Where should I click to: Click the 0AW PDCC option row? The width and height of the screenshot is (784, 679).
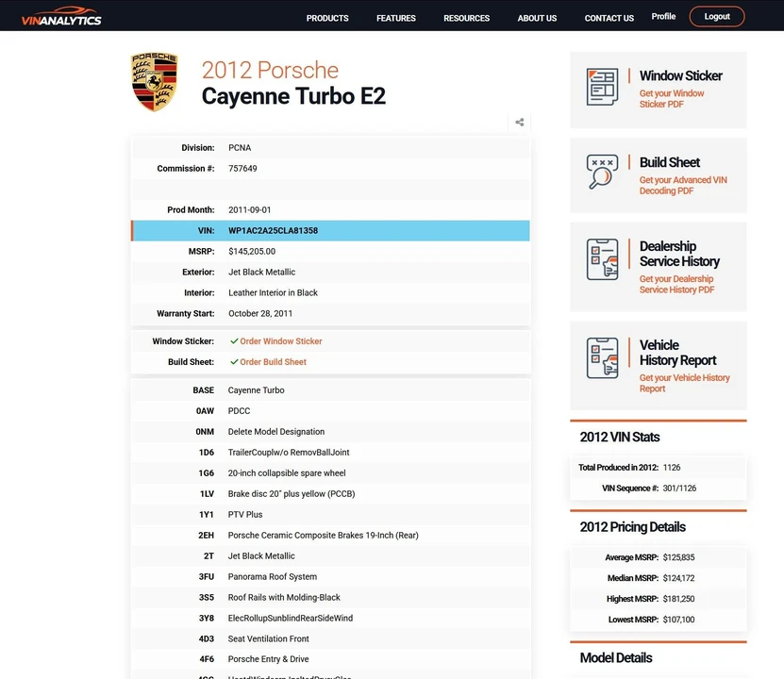[x=330, y=410]
